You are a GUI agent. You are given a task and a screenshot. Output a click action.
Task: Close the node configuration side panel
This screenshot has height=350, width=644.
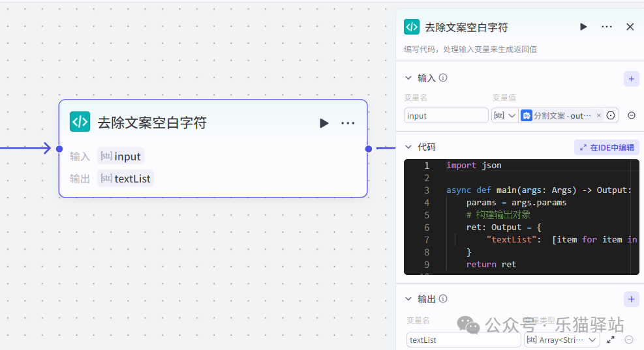pyautogui.click(x=630, y=27)
